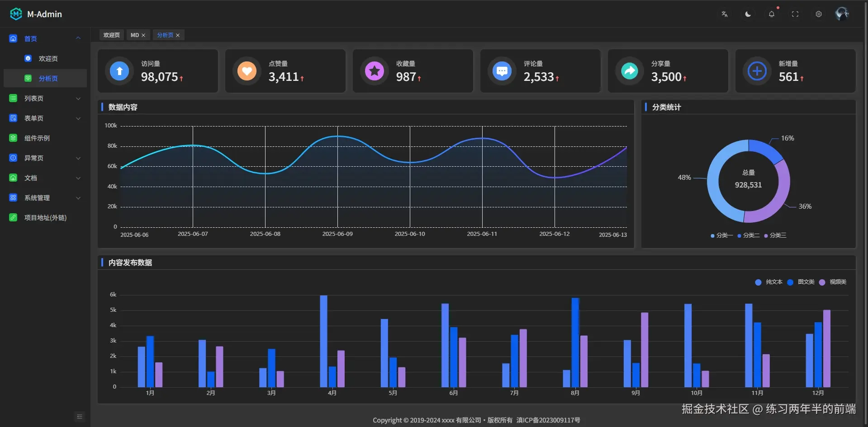Close the MD tab

tap(143, 35)
